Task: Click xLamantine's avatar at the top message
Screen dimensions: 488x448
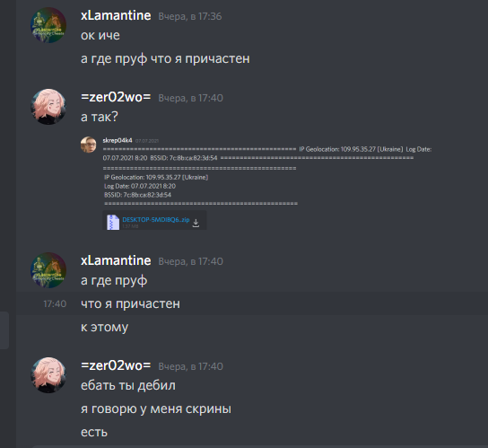Action: click(48, 25)
